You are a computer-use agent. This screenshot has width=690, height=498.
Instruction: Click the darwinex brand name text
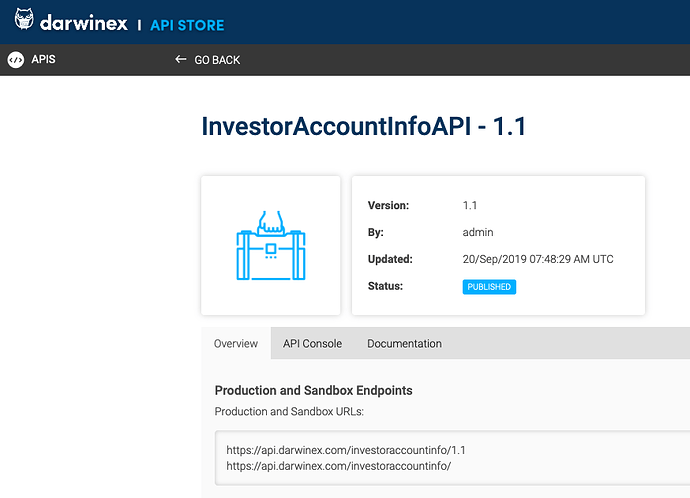pyautogui.click(x=84, y=23)
